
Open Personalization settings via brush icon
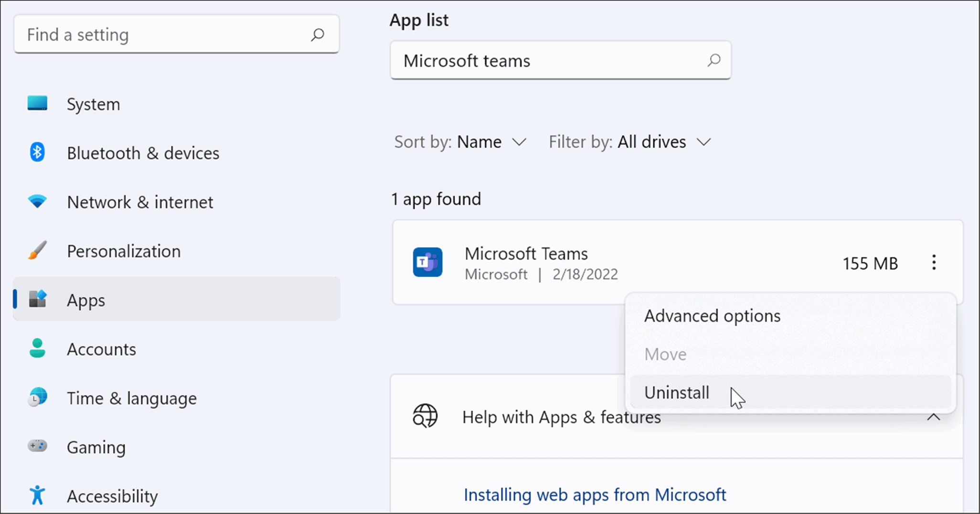point(36,250)
